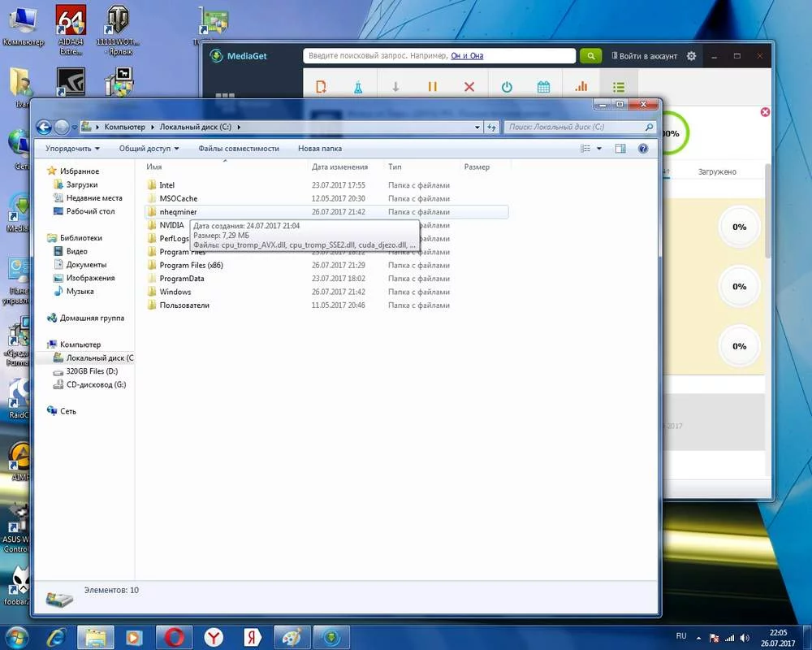
Task: Click the MediaGet bar chart statistics icon
Action: (x=581, y=87)
